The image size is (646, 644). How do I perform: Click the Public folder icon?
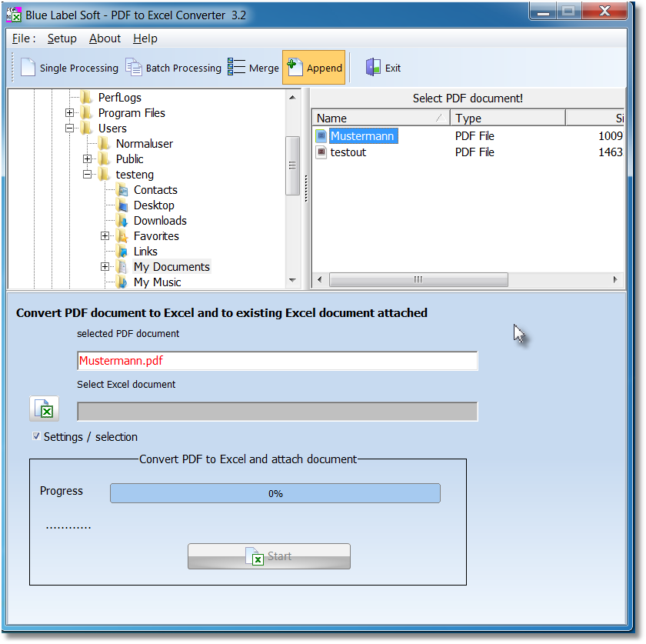point(105,158)
